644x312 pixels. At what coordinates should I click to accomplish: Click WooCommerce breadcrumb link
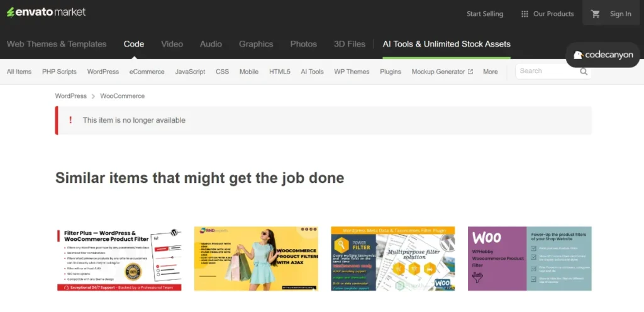pos(123,96)
